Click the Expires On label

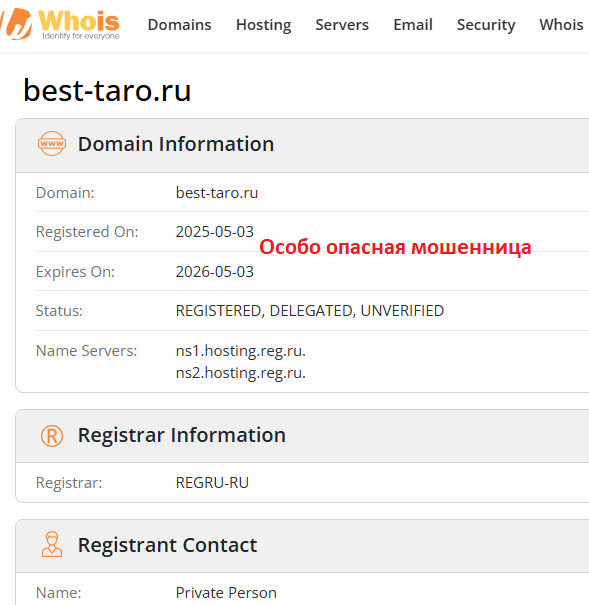(x=75, y=272)
